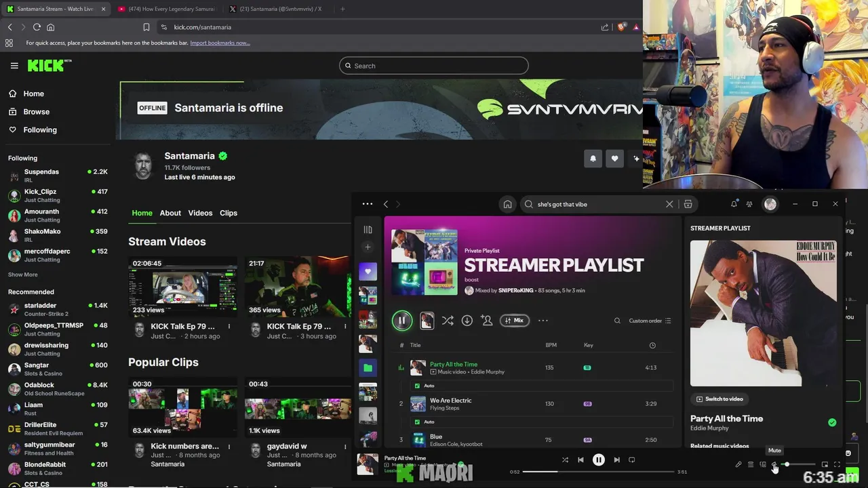Toggle Auto checkbox under We Are Electric
This screenshot has width=868, height=488.
pos(417,422)
